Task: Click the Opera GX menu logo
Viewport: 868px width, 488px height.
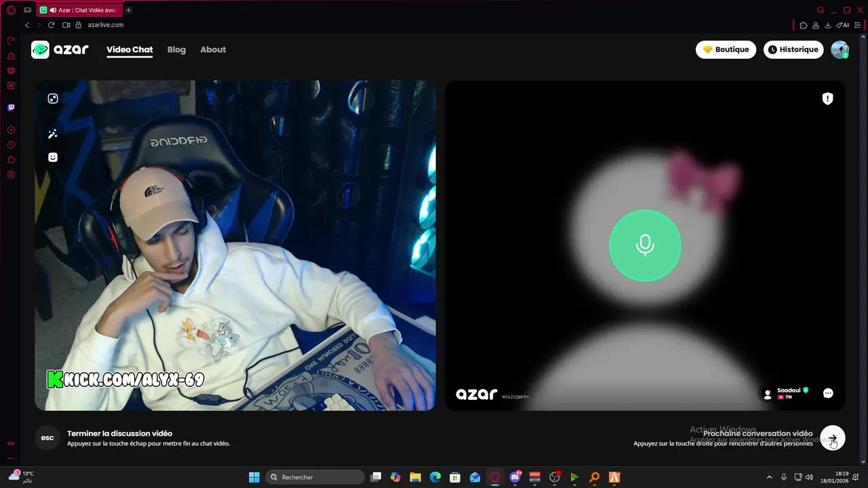Action: [11, 10]
